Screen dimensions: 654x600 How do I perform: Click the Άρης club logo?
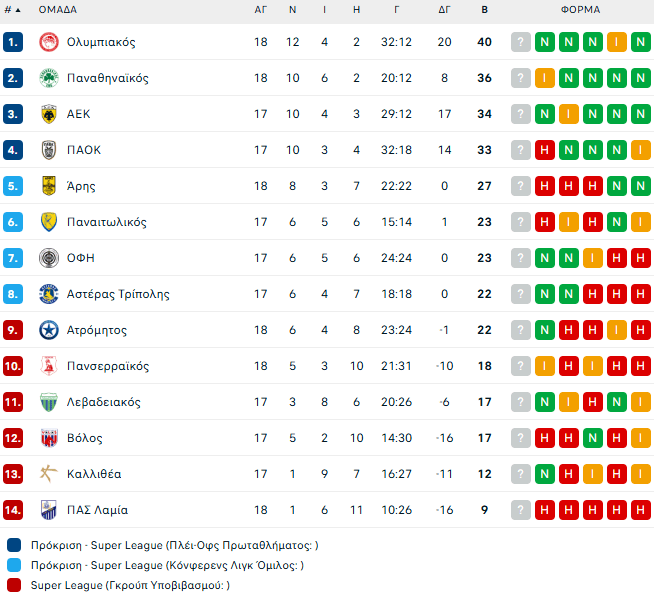[x=48, y=186]
